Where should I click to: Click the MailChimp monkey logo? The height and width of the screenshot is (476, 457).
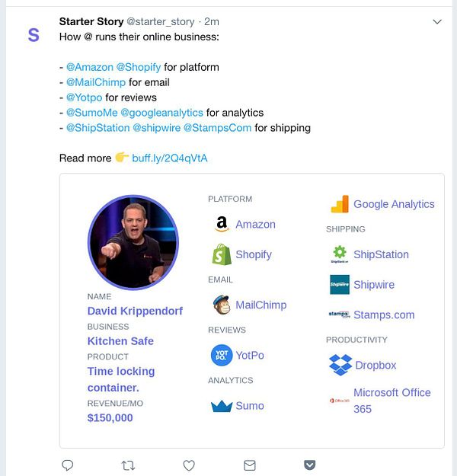point(222,305)
